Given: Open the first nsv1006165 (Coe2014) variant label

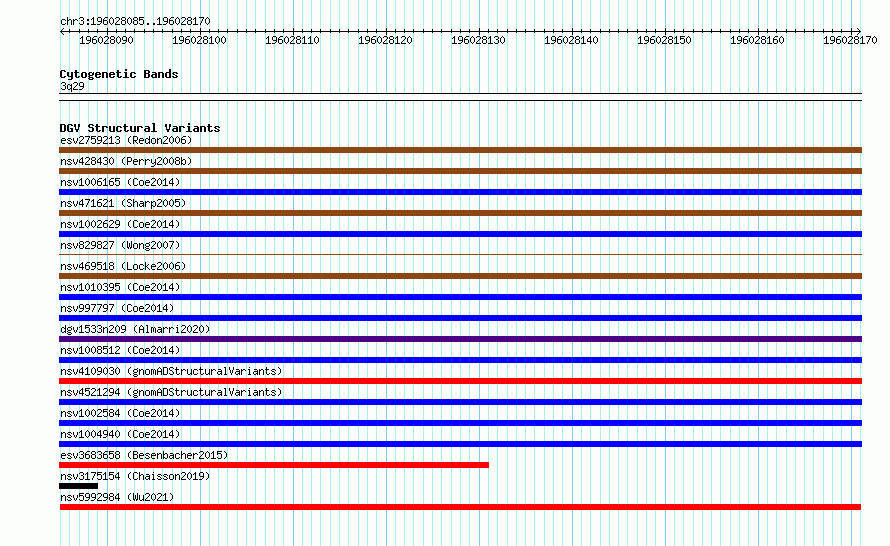Looking at the screenshot, I should tap(120, 182).
